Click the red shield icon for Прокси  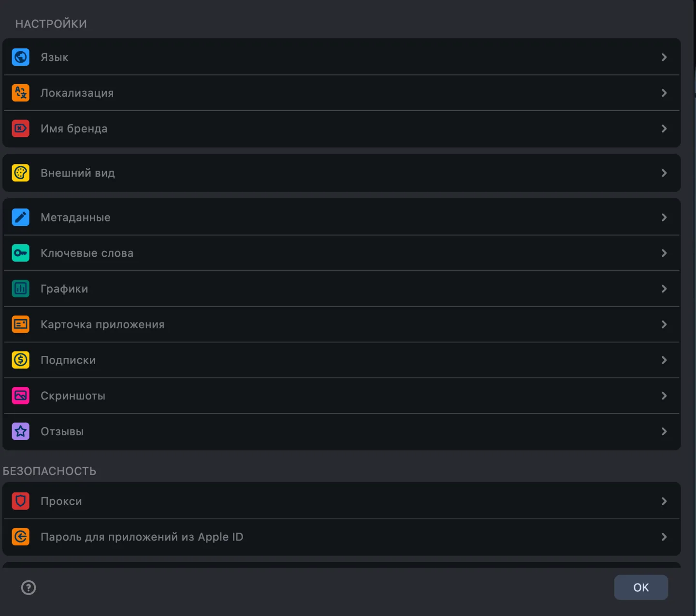point(20,501)
